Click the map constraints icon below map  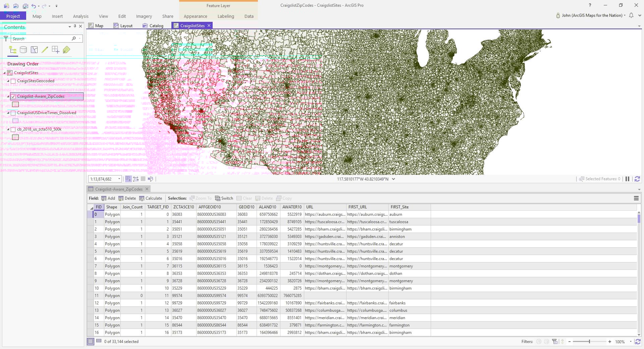point(136,179)
